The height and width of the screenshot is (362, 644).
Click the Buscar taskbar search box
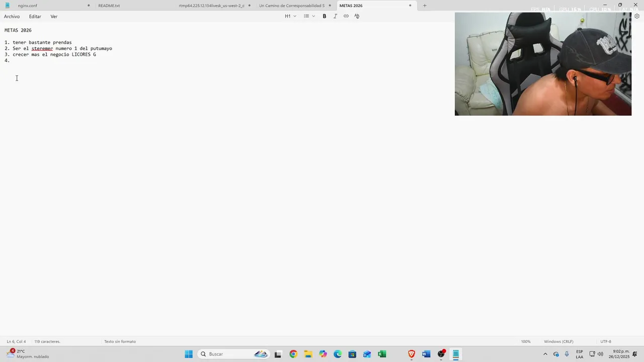tap(234, 354)
